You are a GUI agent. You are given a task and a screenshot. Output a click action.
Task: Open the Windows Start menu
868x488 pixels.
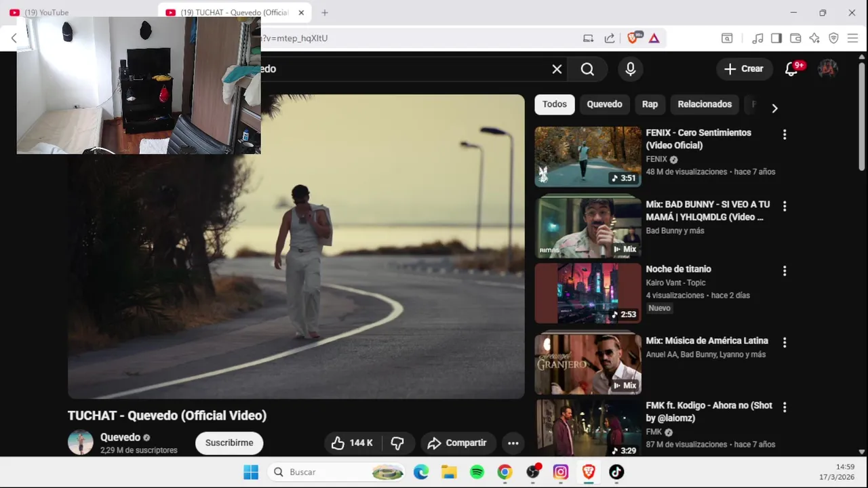[251, 472]
